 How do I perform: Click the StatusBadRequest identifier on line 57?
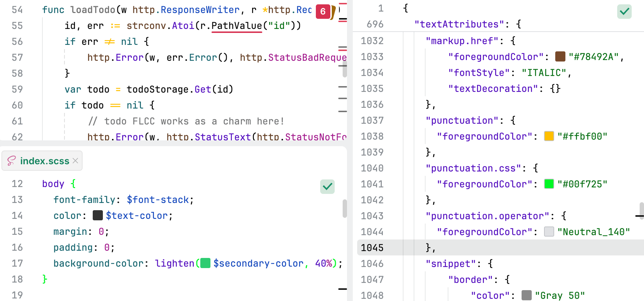point(307,58)
